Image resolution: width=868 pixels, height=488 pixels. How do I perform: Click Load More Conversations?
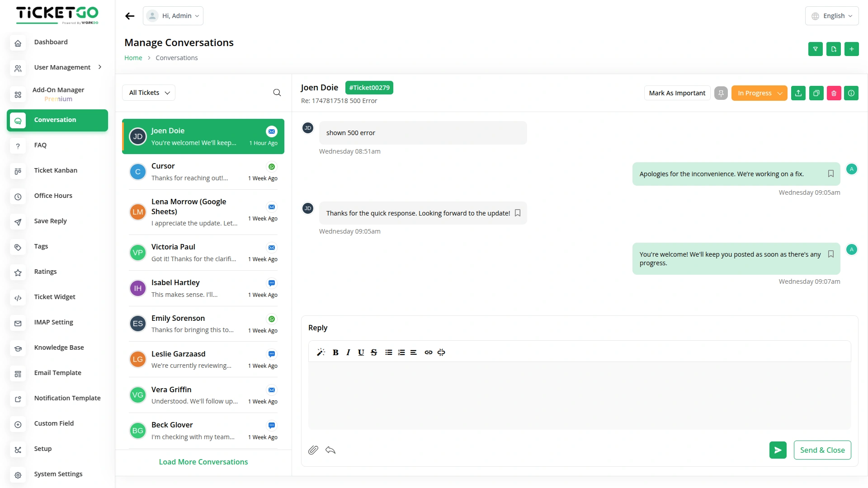pos(203,462)
